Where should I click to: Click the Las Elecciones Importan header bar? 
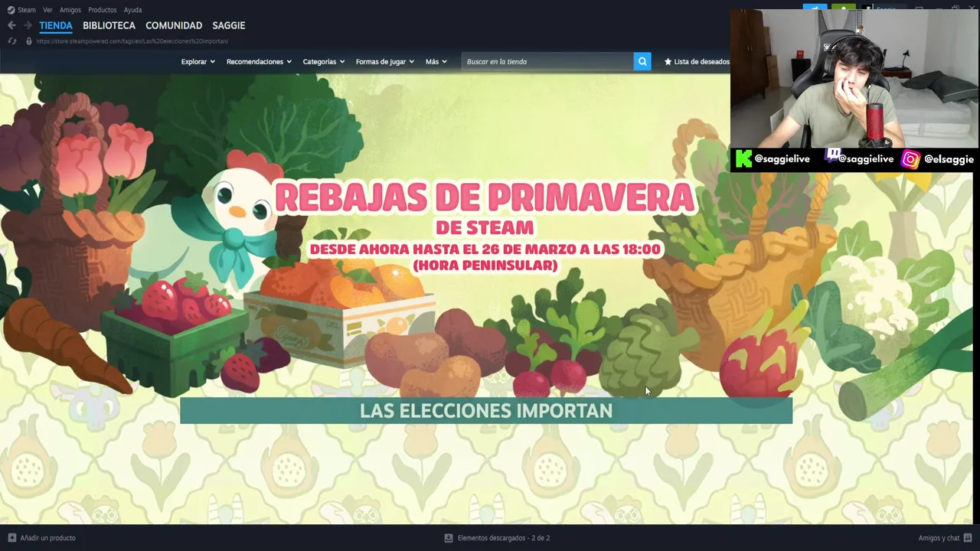(x=486, y=410)
